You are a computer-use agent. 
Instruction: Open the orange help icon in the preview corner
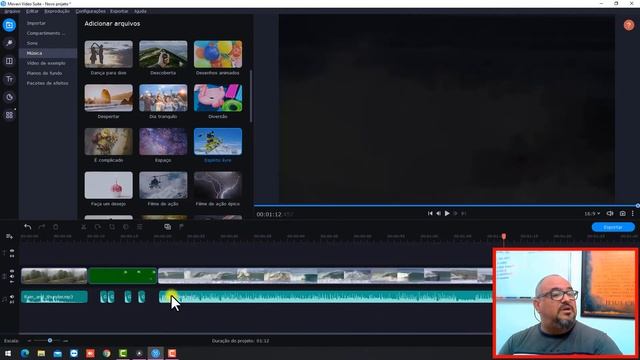(x=629, y=25)
